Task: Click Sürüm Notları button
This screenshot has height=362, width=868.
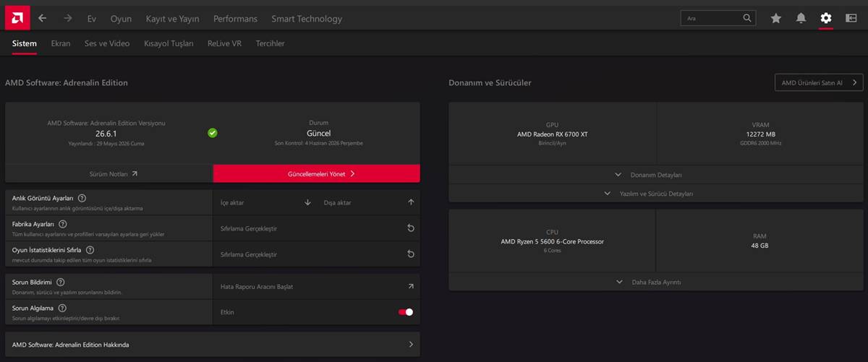Action: click(x=109, y=173)
